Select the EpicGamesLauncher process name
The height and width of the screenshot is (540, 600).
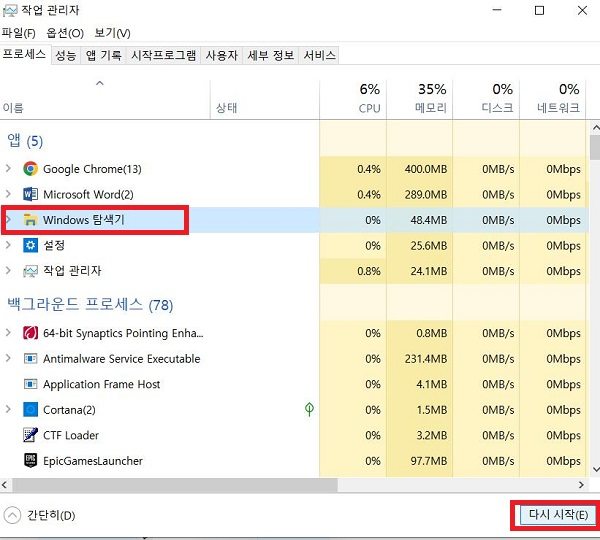(93, 461)
